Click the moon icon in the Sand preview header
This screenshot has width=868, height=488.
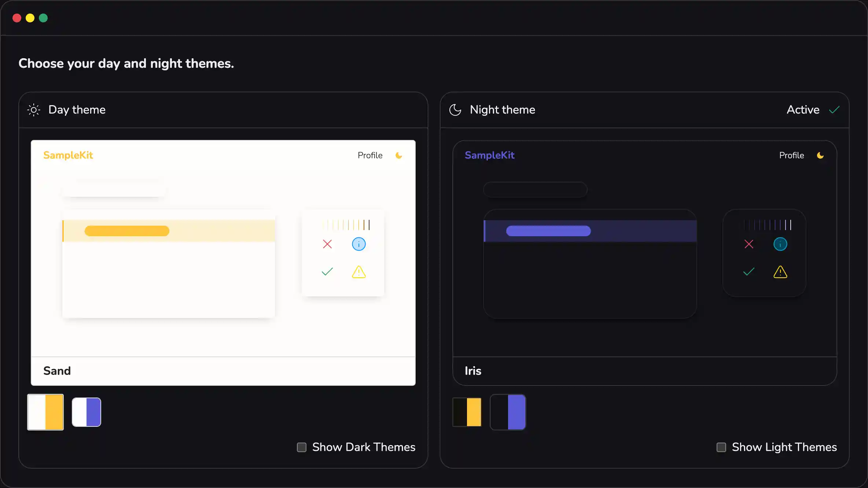[399, 155]
